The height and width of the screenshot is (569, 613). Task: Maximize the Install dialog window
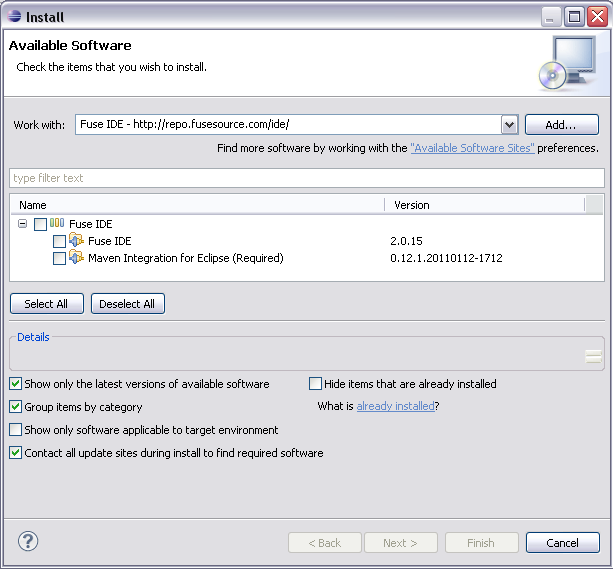point(574,15)
